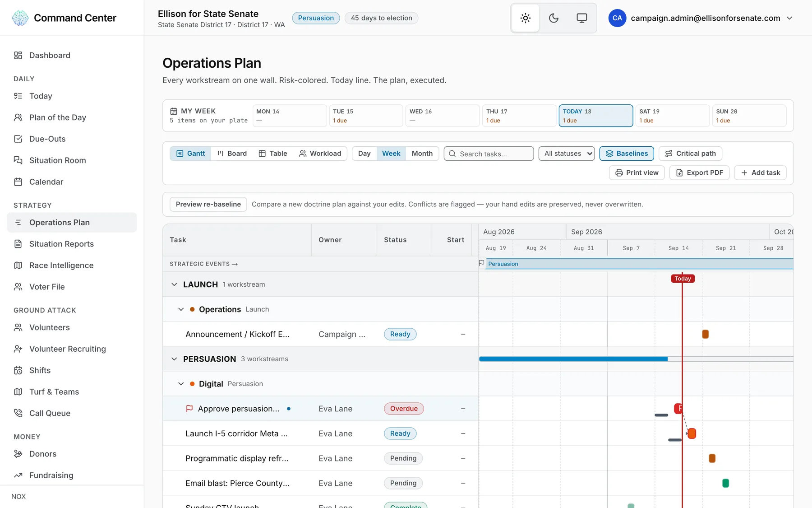Open Print view

point(637,172)
